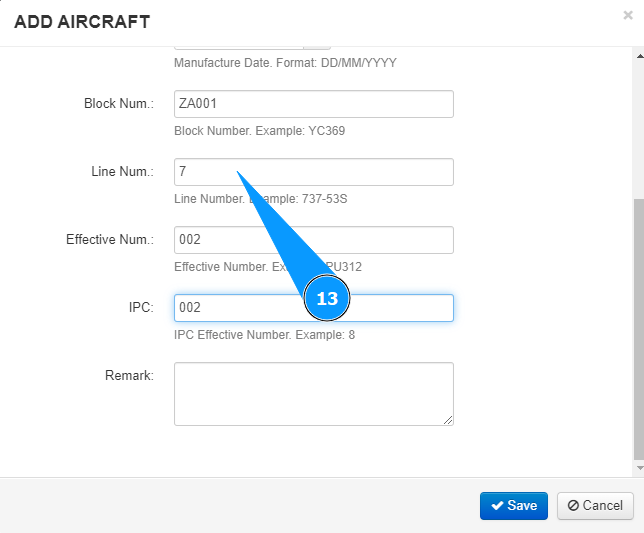
Task: Click the scrollbar down arrow
Action: (x=638, y=467)
